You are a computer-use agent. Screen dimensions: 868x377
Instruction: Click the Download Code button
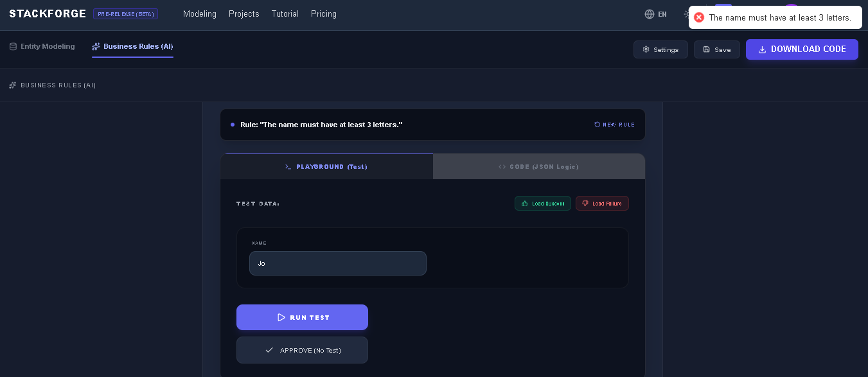pyautogui.click(x=802, y=49)
